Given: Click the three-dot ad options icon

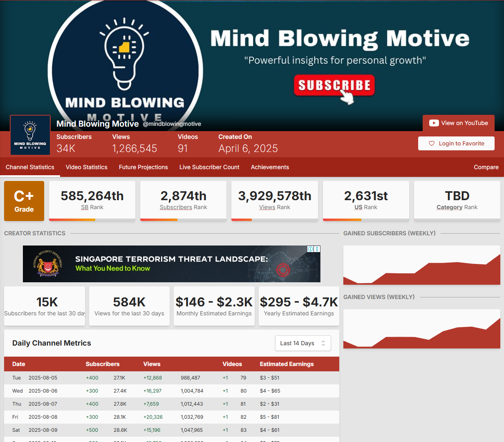Looking at the screenshot, I should point(317,249).
